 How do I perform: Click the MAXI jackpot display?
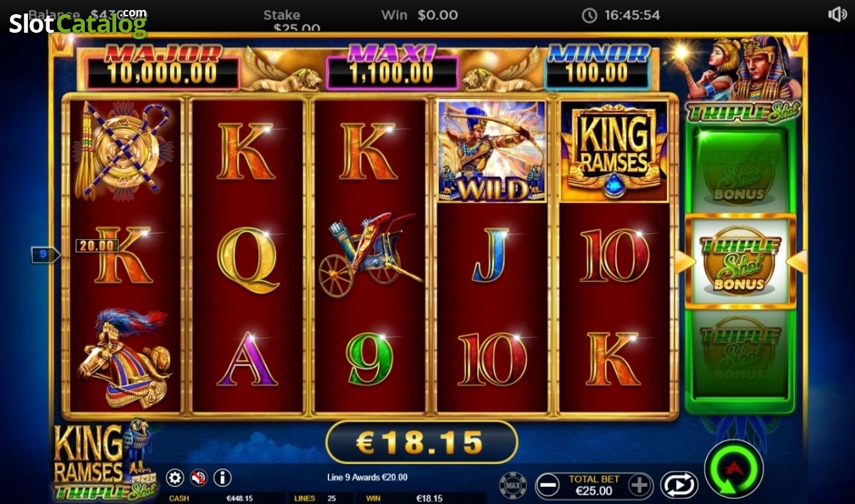(x=392, y=65)
